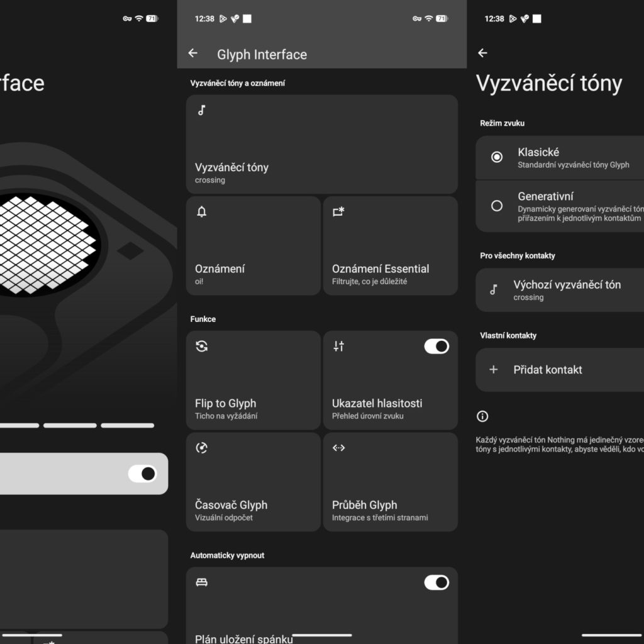This screenshot has height=644, width=644.
Task: Turn off the main Glyph Interface switch
Action: tap(142, 474)
